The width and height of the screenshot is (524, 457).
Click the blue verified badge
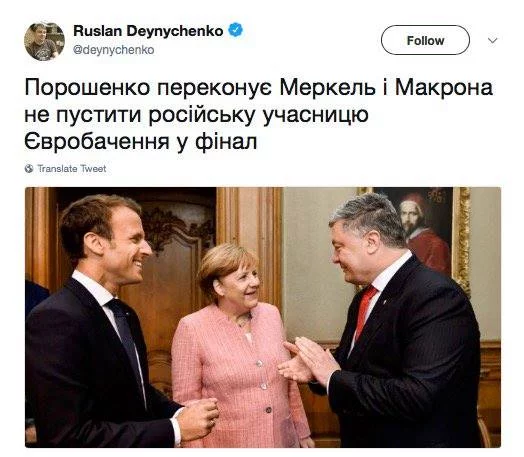[236, 30]
